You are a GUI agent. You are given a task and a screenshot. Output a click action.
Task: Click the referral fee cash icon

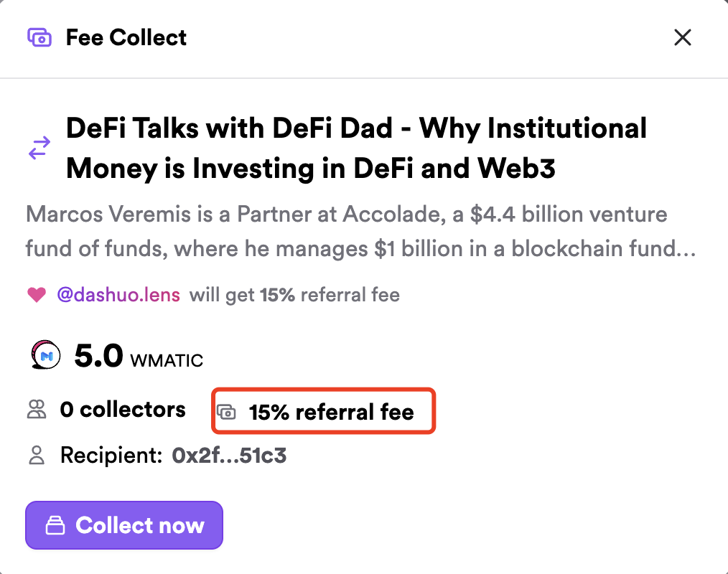pos(227,412)
